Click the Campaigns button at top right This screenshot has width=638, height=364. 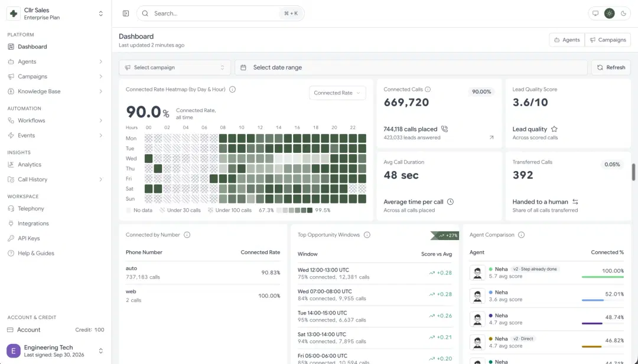pyautogui.click(x=608, y=40)
